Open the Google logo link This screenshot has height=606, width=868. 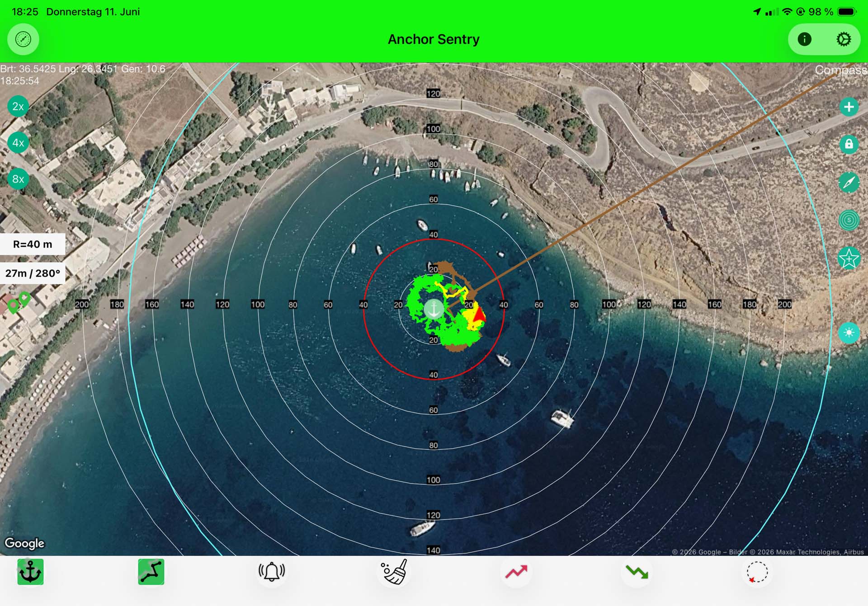tap(24, 543)
